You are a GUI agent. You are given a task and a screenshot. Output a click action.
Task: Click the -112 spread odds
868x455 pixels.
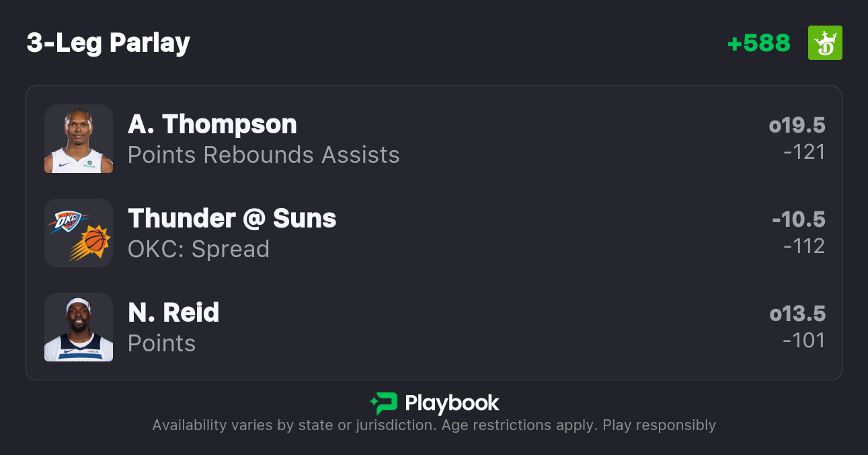[804, 246]
